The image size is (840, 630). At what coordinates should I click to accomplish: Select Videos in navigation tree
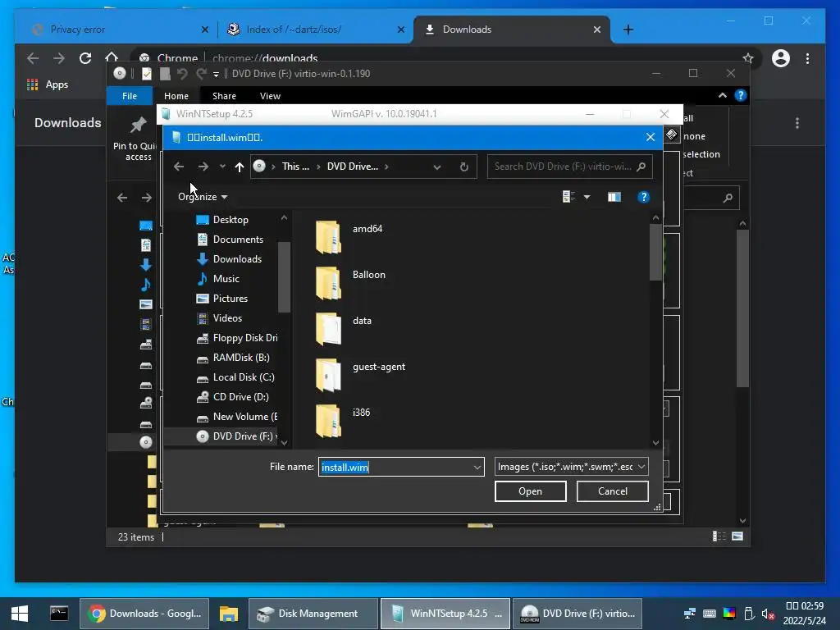(x=227, y=318)
